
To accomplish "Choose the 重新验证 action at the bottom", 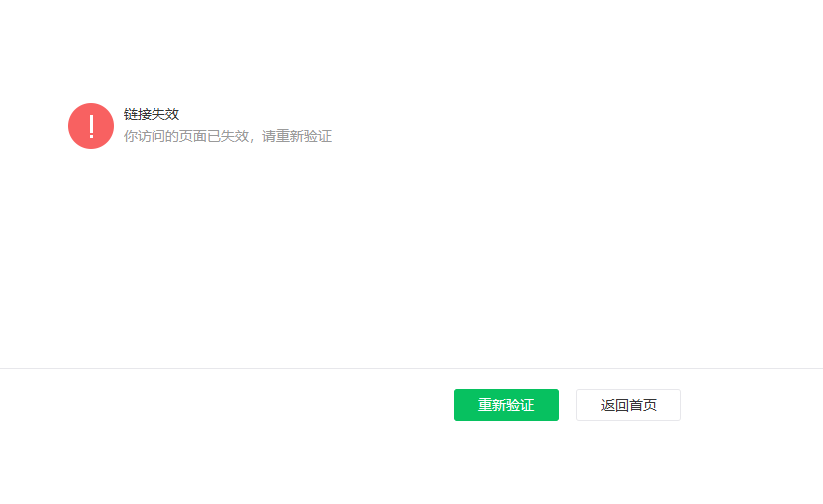I will click(x=505, y=405).
